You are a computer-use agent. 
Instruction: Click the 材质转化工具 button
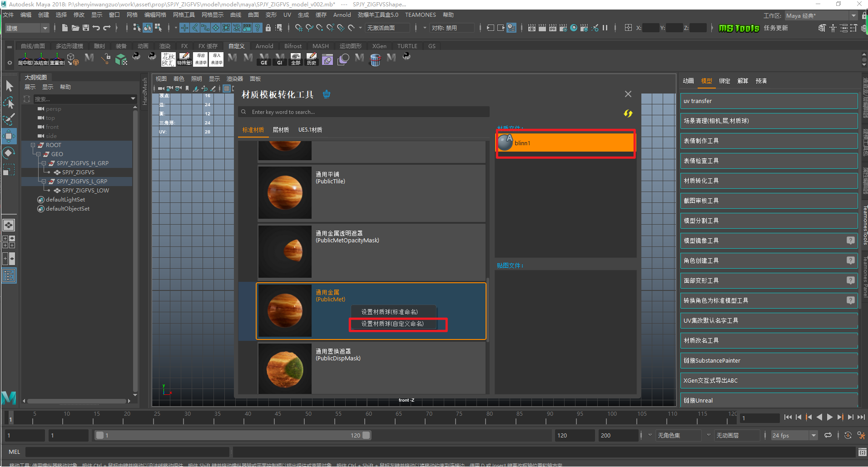(769, 181)
